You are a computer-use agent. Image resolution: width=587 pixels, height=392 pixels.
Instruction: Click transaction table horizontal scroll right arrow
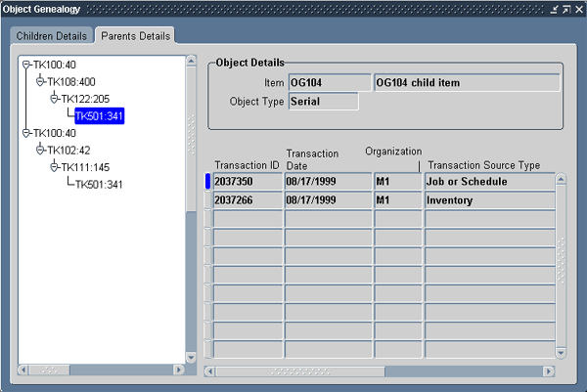pos(549,371)
